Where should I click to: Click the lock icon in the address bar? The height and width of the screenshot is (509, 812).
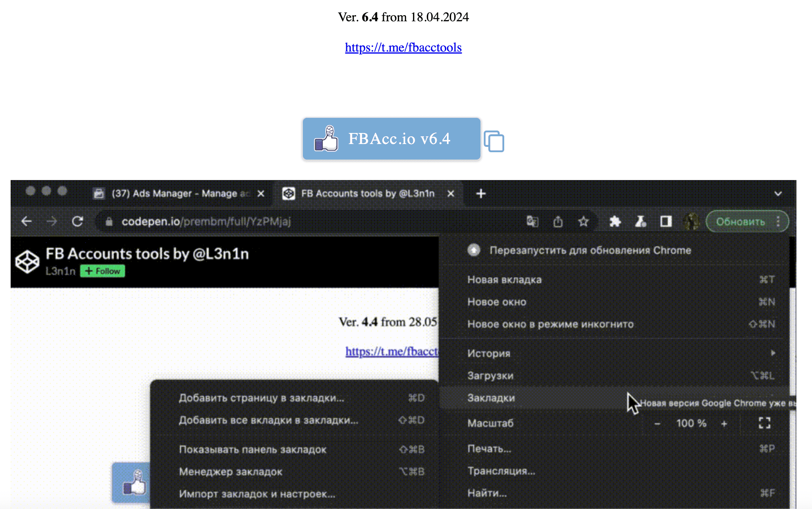pyautogui.click(x=109, y=221)
